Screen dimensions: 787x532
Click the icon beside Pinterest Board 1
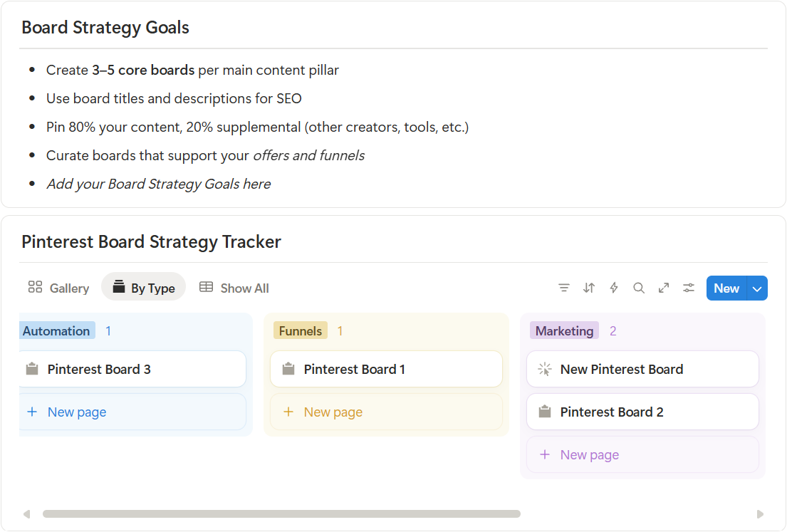(288, 369)
